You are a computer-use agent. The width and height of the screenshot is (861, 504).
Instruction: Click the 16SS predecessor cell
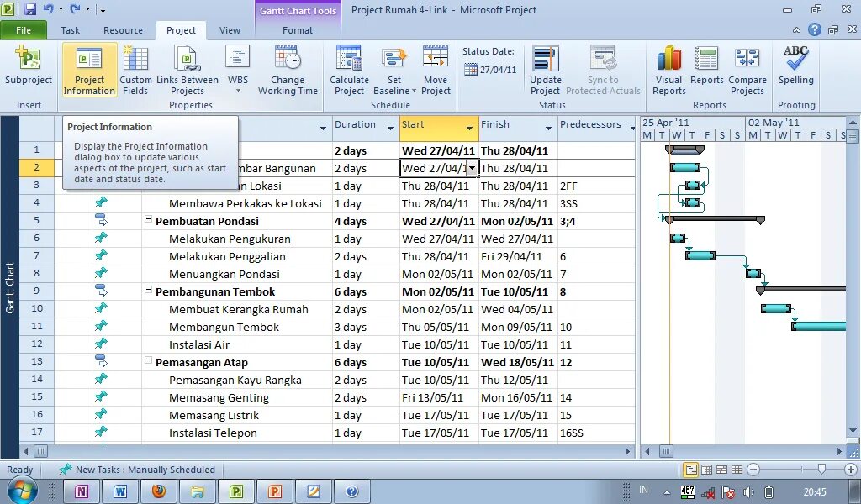click(596, 433)
